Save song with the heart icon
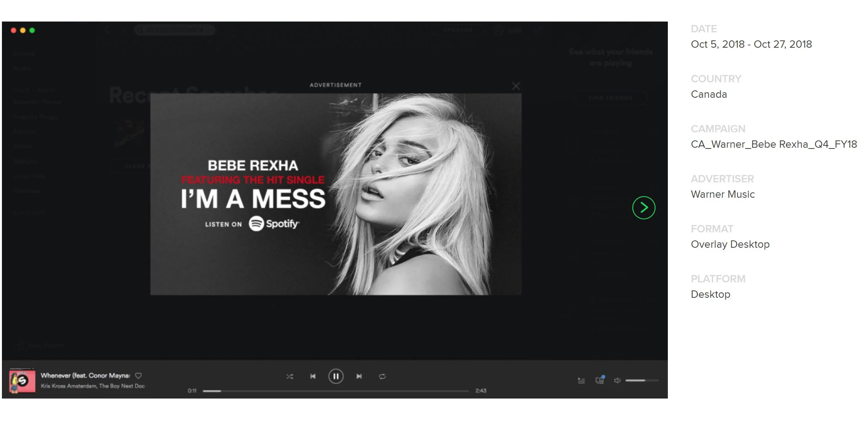Viewport: 868px width, 422px height. click(x=139, y=375)
